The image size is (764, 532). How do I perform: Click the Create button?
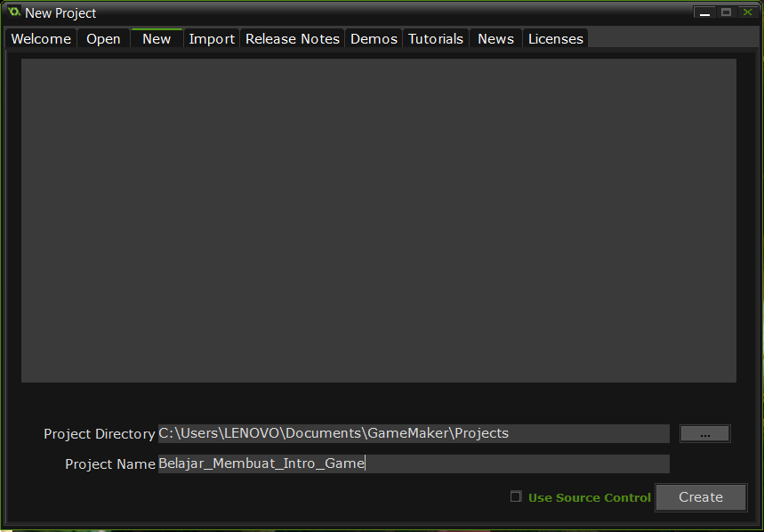pyautogui.click(x=701, y=497)
